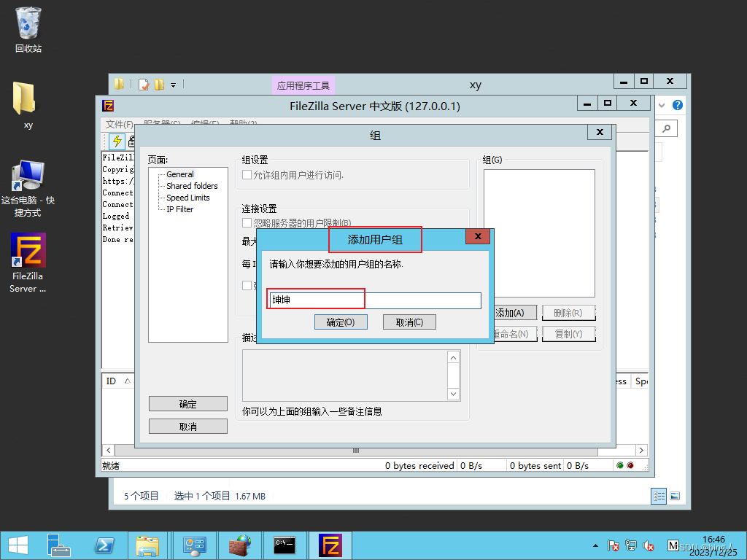
Task: Click horizontal scrollbar left arrow
Action: [x=108, y=450]
